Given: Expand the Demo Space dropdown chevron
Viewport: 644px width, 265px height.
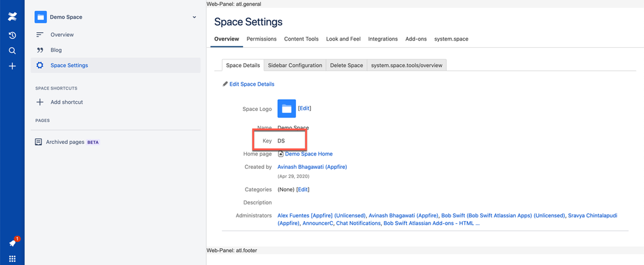Looking at the screenshot, I should [x=194, y=17].
